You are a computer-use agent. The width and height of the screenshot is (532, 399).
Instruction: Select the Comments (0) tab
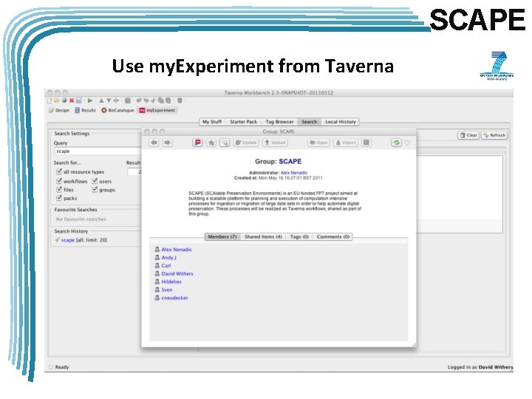[332, 236]
